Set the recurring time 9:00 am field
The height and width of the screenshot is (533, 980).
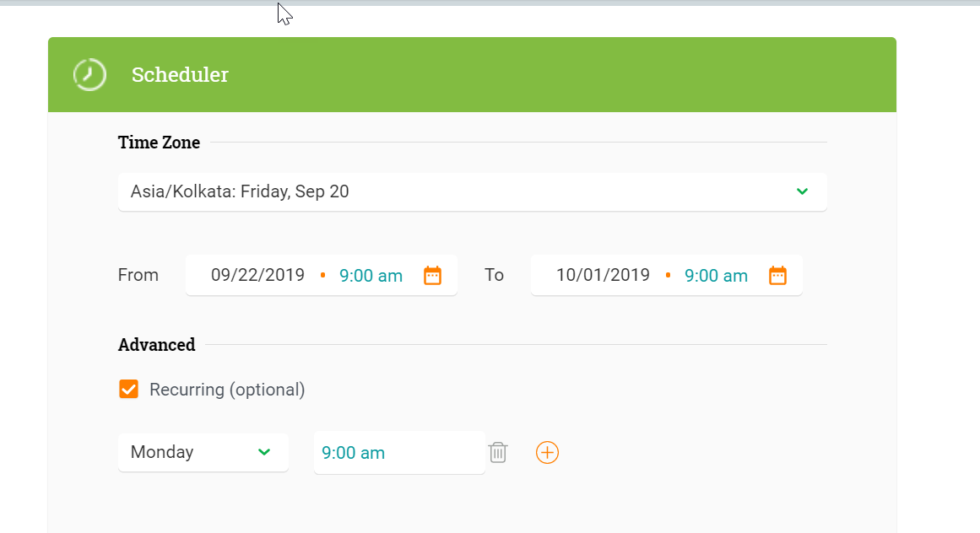point(399,453)
